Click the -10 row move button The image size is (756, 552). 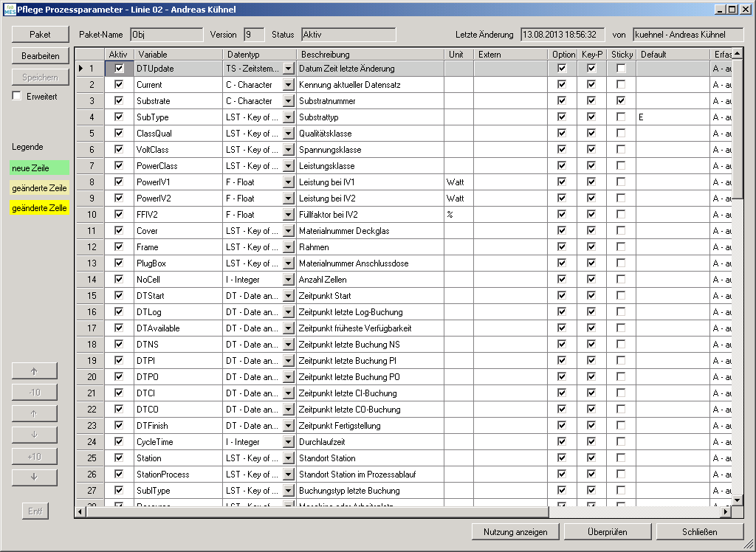tap(34, 393)
